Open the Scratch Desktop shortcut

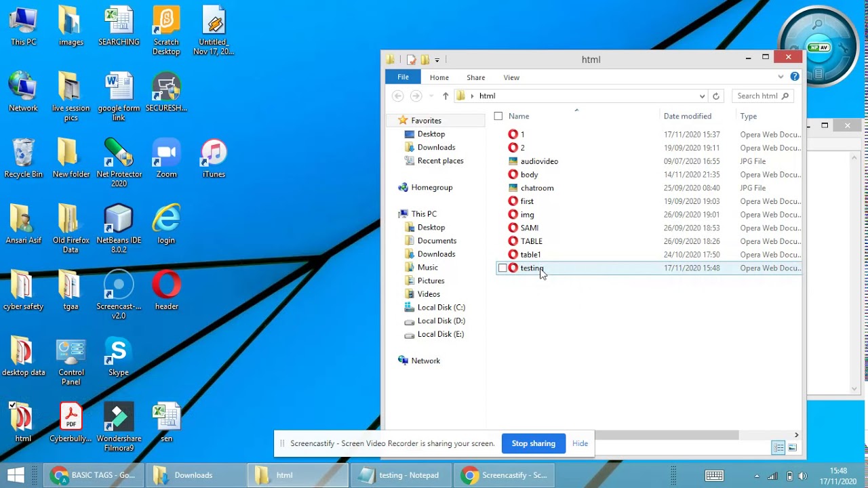pos(166,31)
